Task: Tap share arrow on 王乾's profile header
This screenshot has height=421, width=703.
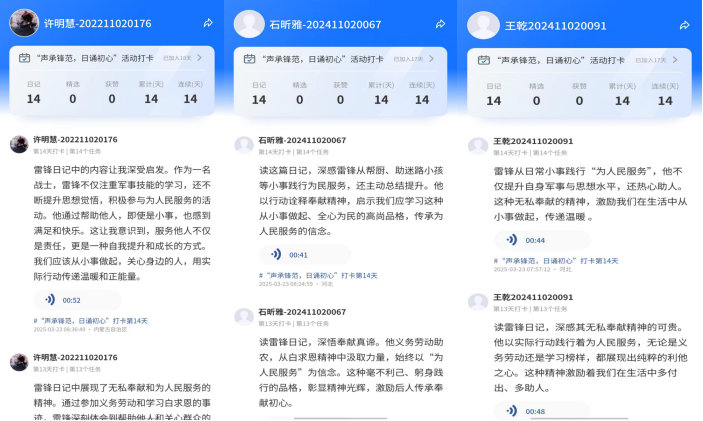Action: 683,23
